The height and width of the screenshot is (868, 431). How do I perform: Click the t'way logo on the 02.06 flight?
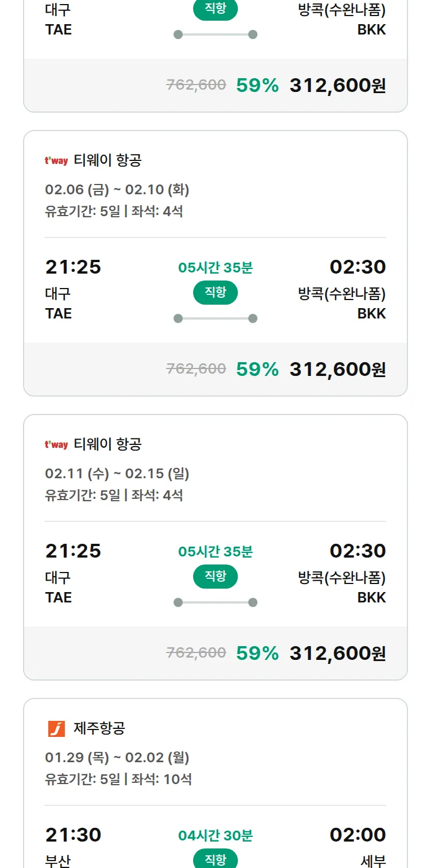(56, 161)
